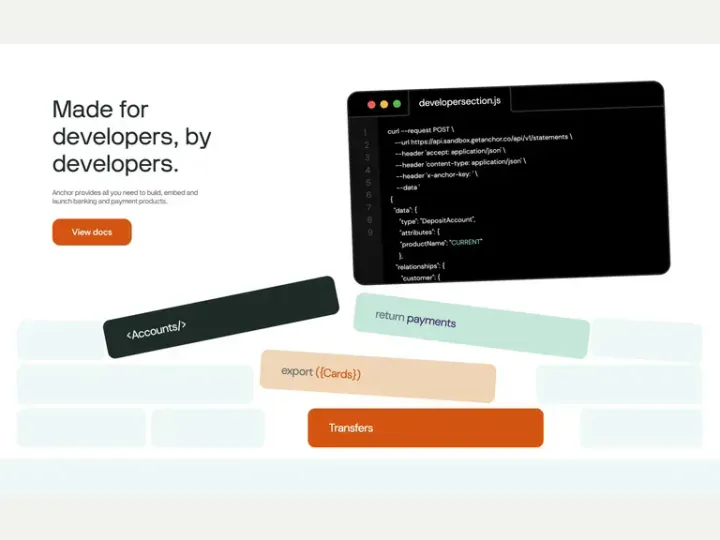
Task: Open the <Accounts/> dark card
Action: click(221, 317)
